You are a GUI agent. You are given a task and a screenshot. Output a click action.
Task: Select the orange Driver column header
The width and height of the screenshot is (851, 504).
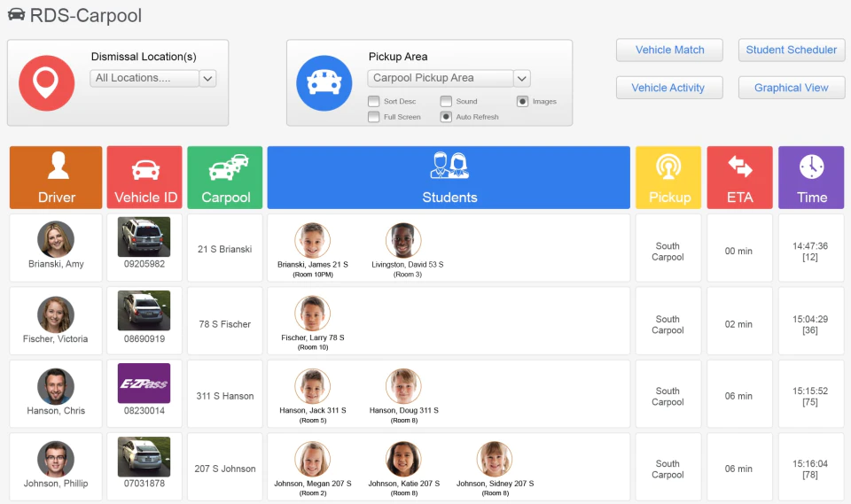point(56,177)
